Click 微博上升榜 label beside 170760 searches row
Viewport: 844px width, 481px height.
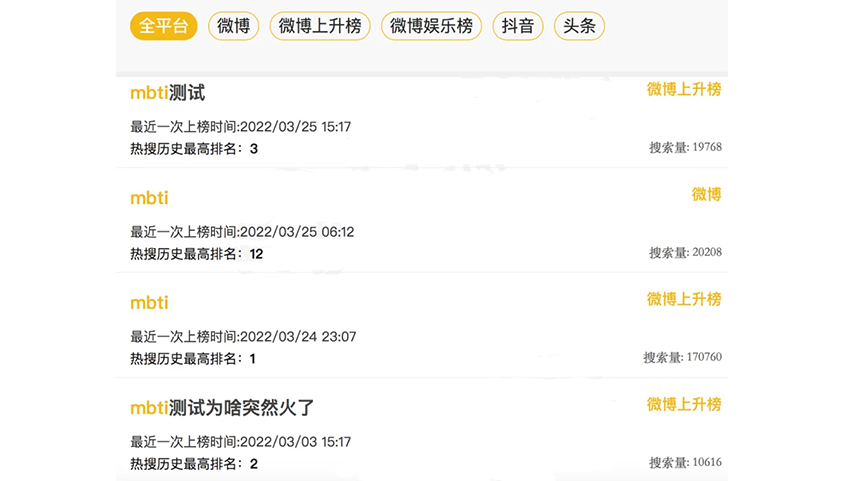(x=684, y=299)
